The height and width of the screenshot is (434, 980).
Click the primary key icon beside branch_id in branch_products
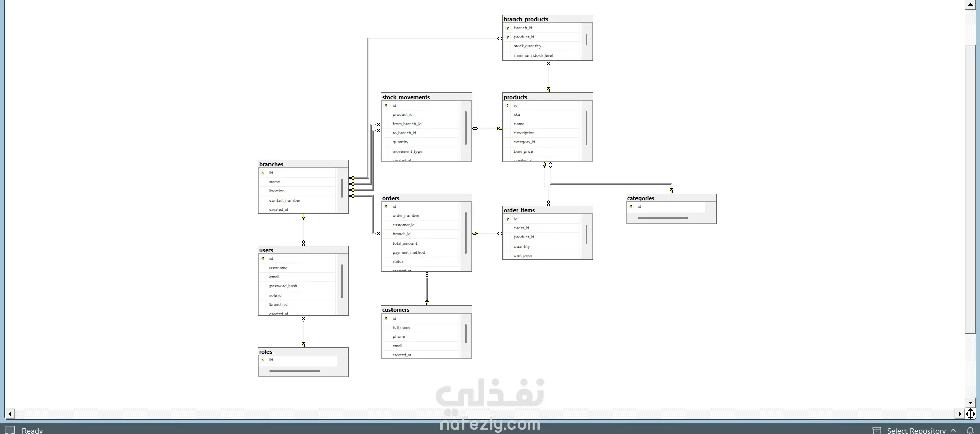(508, 28)
